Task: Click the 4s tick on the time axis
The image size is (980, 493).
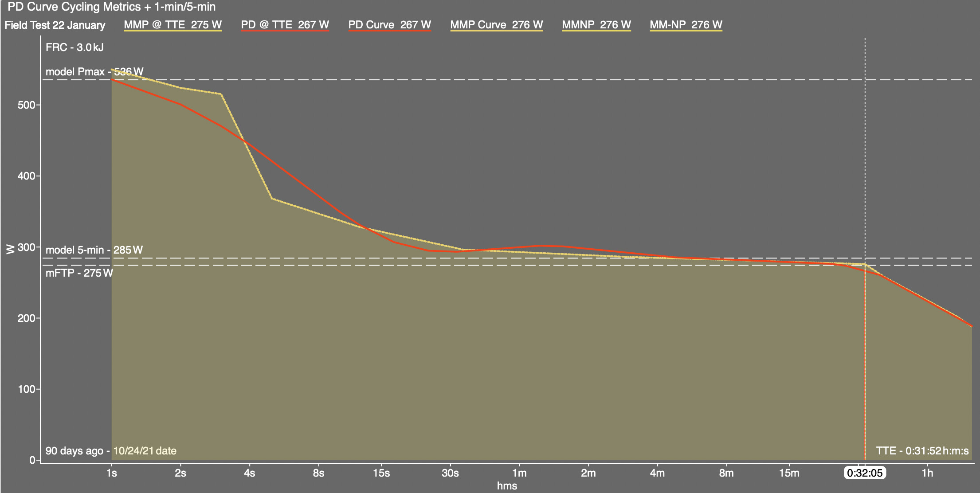Action: 250,473
